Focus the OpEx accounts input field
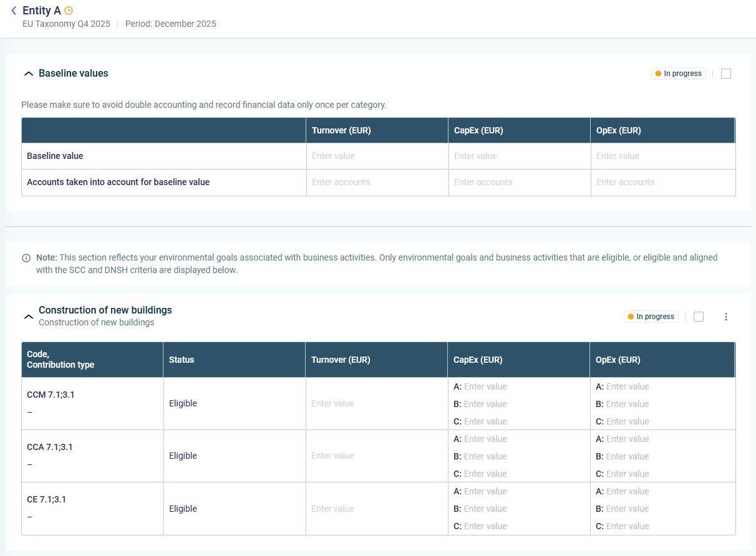The height and width of the screenshot is (556, 756). (661, 182)
